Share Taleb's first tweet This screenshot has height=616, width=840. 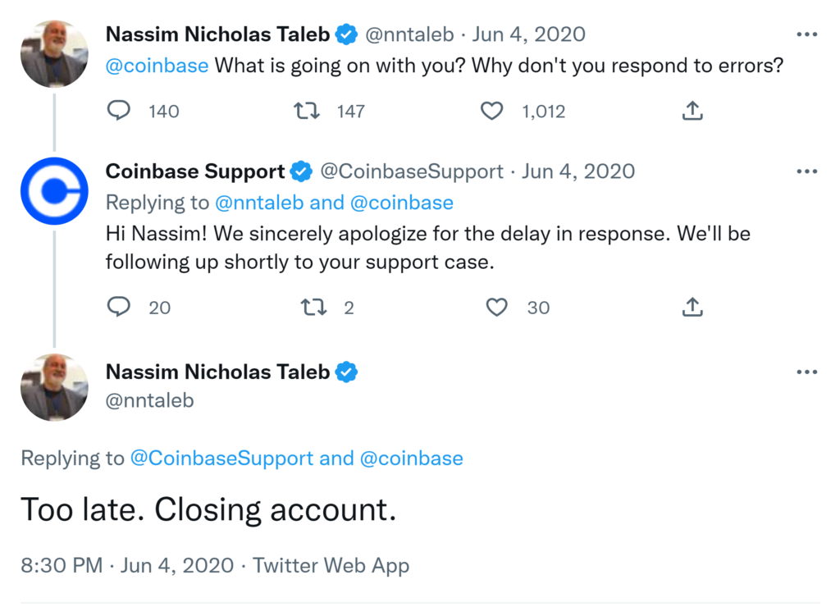(692, 111)
